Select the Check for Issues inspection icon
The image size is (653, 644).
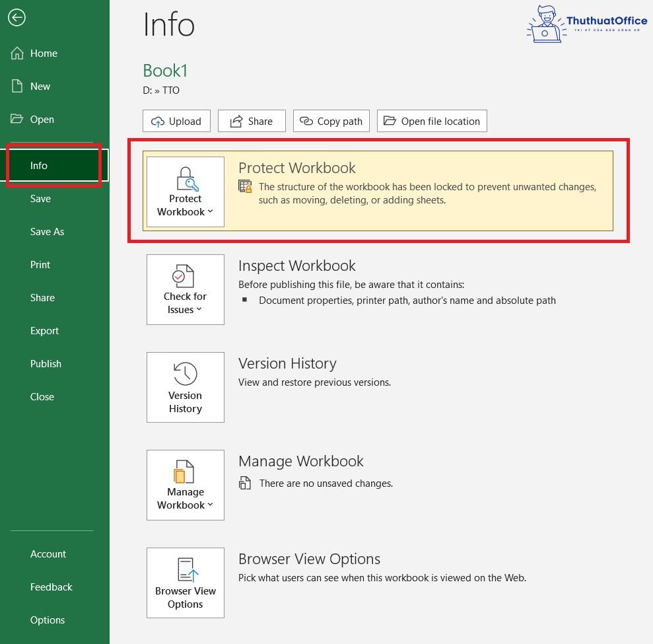click(x=185, y=276)
